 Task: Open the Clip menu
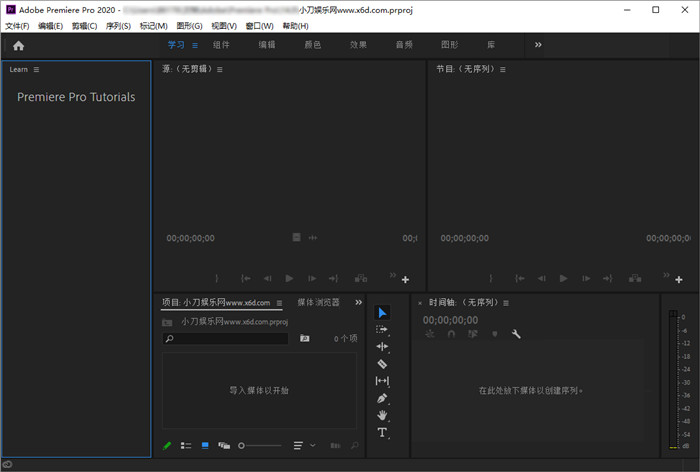(x=84, y=26)
